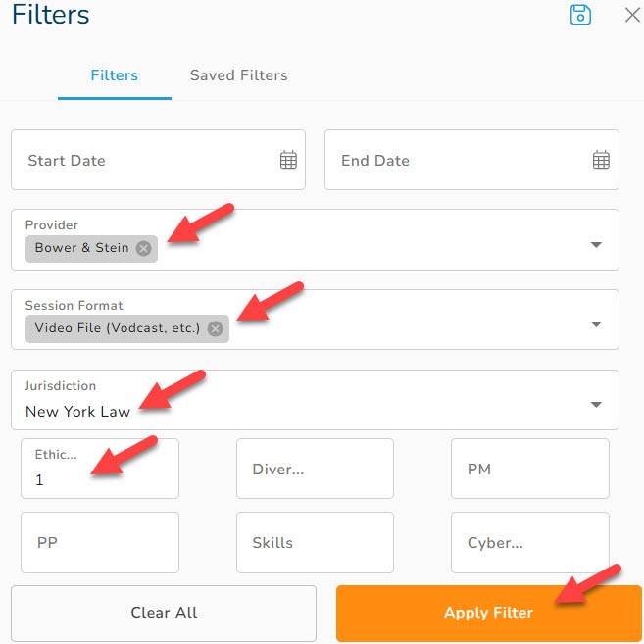
Task: Open the Start Date calendar icon
Action: point(288,160)
